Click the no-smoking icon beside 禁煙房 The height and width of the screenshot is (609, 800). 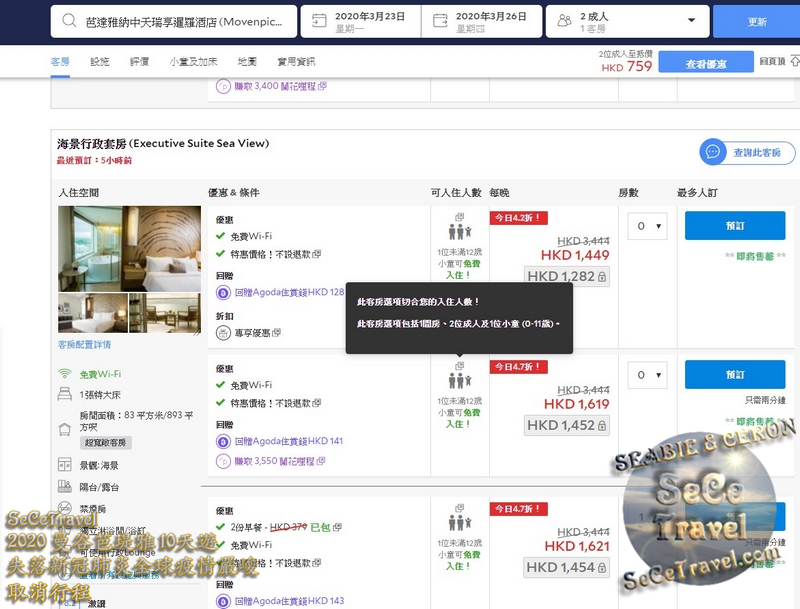[x=65, y=508]
